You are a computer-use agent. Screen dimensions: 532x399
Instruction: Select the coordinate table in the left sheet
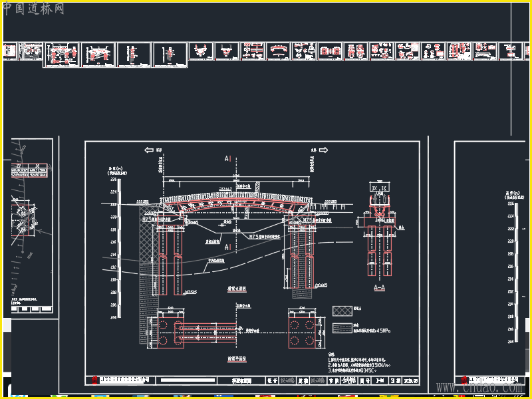[29, 171]
